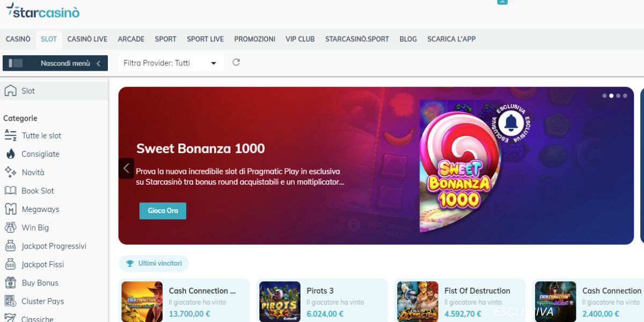Open the Filtra Provider dropdown
The height and width of the screenshot is (322, 644).
(x=170, y=63)
